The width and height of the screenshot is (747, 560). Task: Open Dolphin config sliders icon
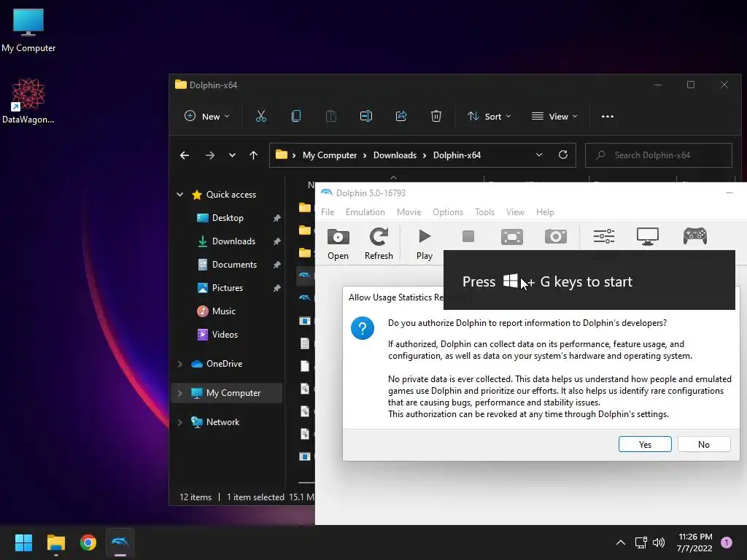tap(603, 236)
